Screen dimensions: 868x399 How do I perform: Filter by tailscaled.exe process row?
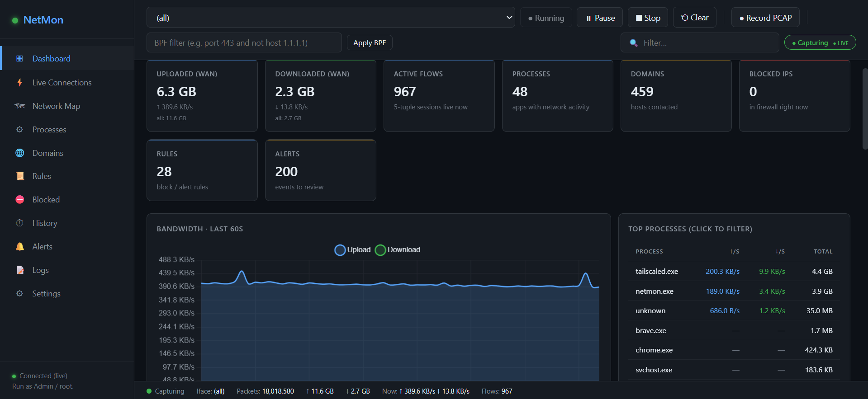734,271
